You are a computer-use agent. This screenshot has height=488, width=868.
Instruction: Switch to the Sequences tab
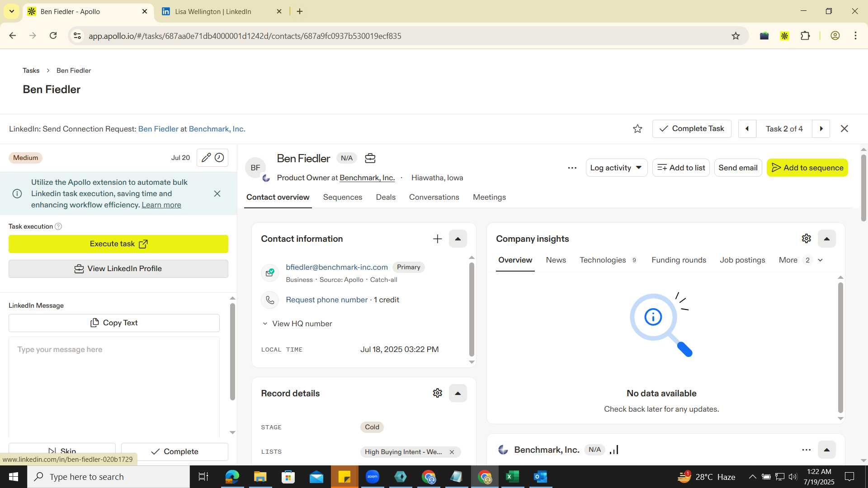tap(342, 197)
